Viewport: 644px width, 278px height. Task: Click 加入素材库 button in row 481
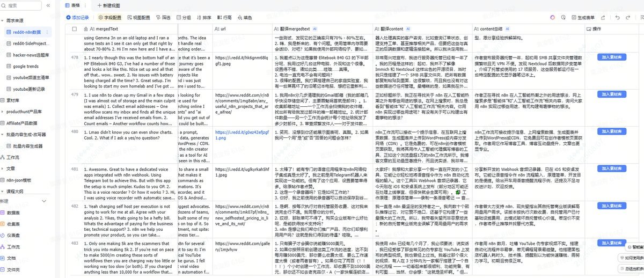click(x=612, y=169)
